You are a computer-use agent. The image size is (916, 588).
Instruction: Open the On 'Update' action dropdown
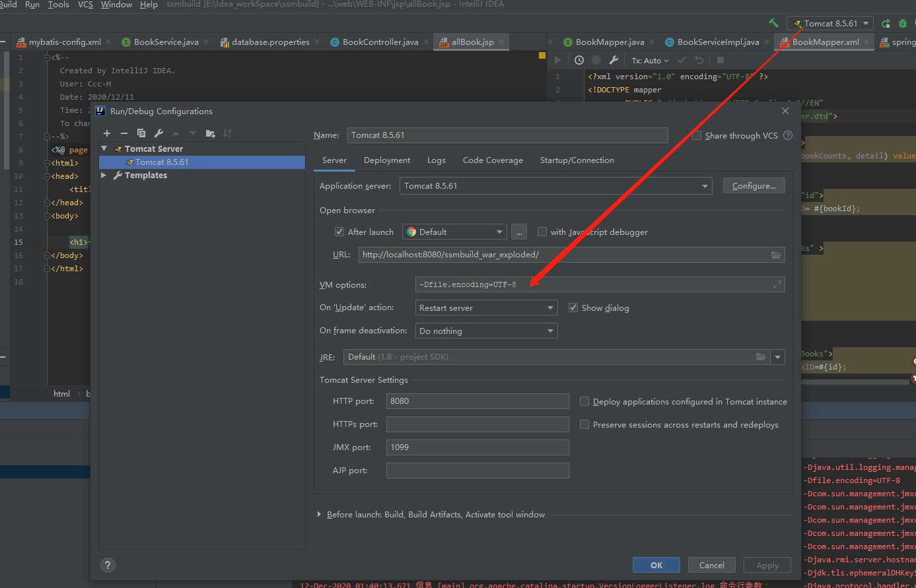(x=486, y=308)
